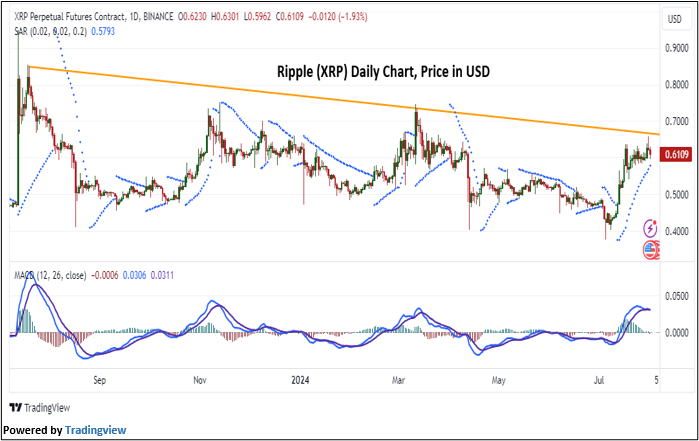Screen dimensions: 699x441
Task: Click the 0.0000 MACD axis label
Action: click(677, 333)
